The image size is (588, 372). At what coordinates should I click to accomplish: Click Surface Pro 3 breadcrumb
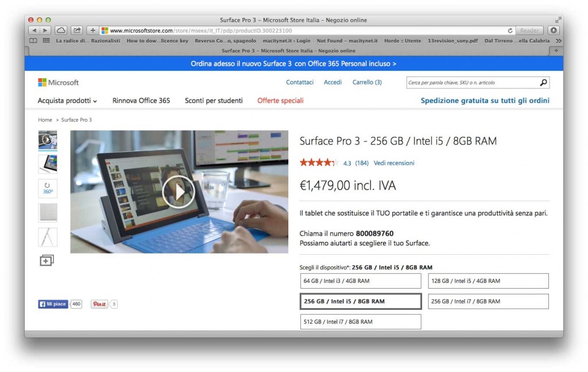(x=76, y=120)
